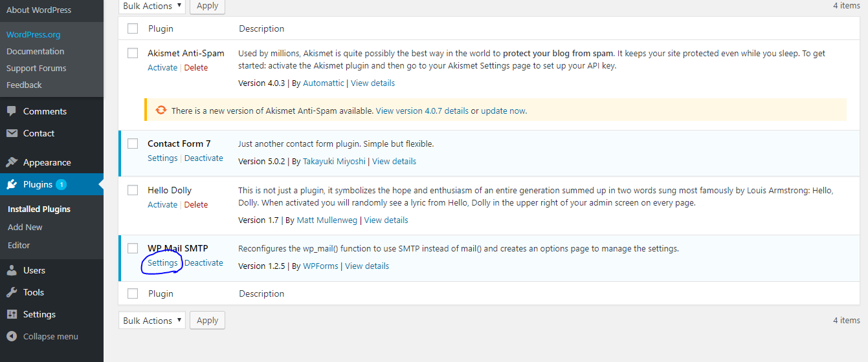Viewport: 868px width, 362px height.
Task: Click Plugin column header at bottom
Action: 161,293
